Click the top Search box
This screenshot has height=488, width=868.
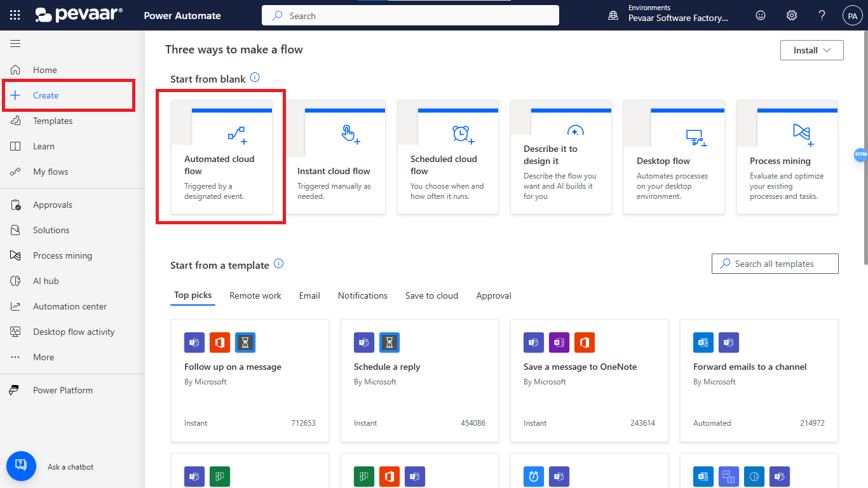tap(410, 16)
